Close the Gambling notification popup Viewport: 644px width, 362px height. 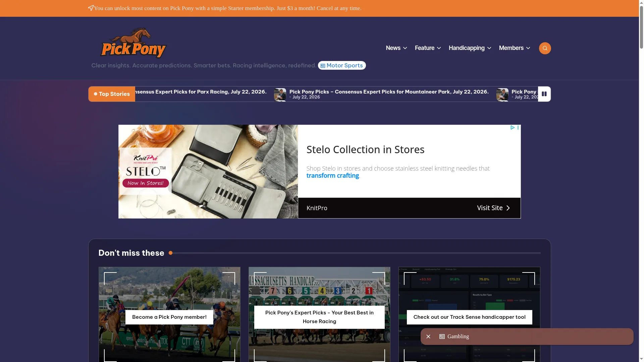[428, 337]
